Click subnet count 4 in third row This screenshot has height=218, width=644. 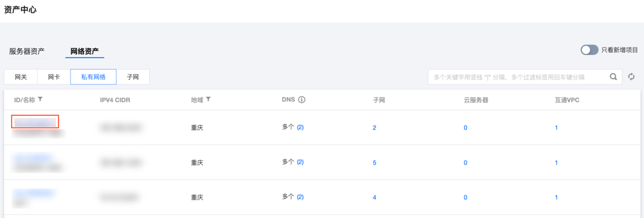click(374, 197)
